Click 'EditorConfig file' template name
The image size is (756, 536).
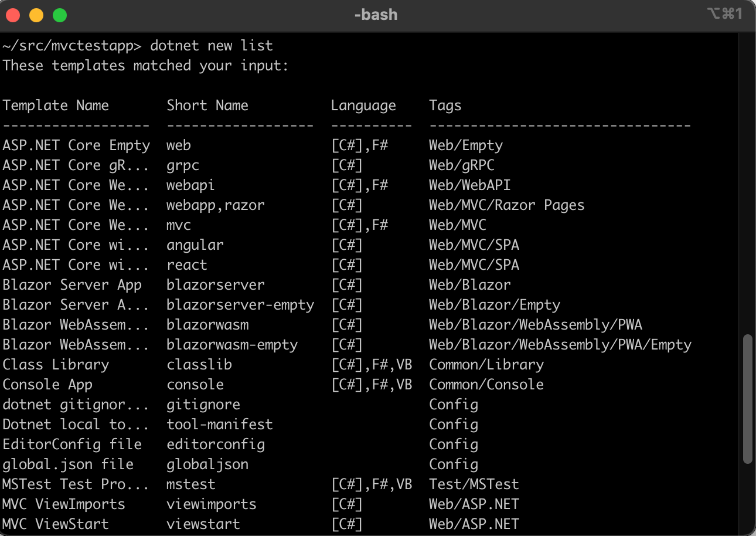(x=72, y=445)
